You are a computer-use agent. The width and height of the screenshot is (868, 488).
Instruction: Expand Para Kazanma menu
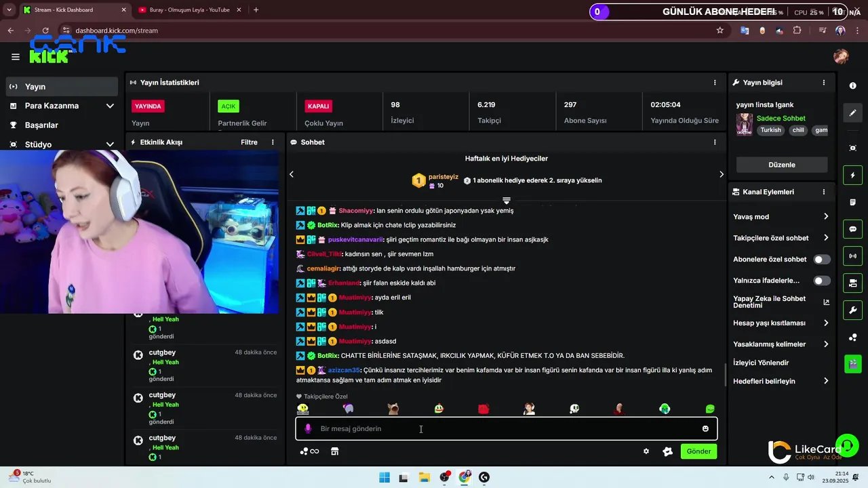(x=110, y=106)
